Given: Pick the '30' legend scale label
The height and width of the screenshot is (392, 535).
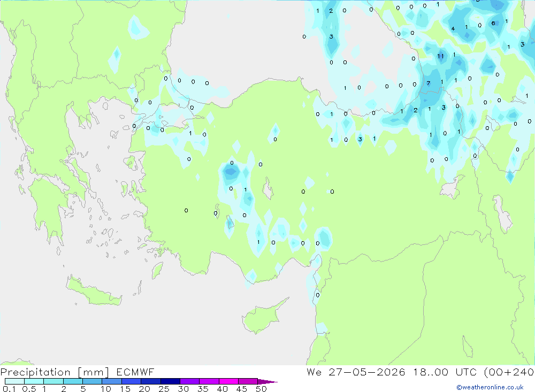Looking at the screenshot, I should (x=183, y=389).
